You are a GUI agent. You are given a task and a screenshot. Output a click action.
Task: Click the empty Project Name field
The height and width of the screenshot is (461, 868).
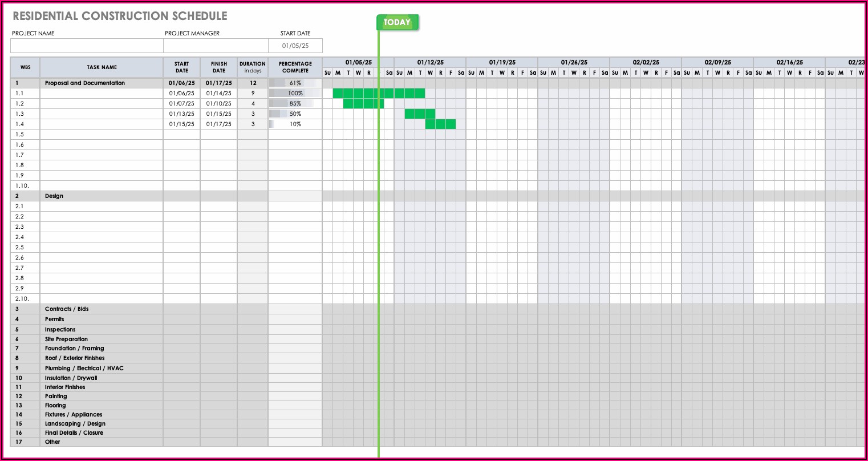(x=87, y=46)
